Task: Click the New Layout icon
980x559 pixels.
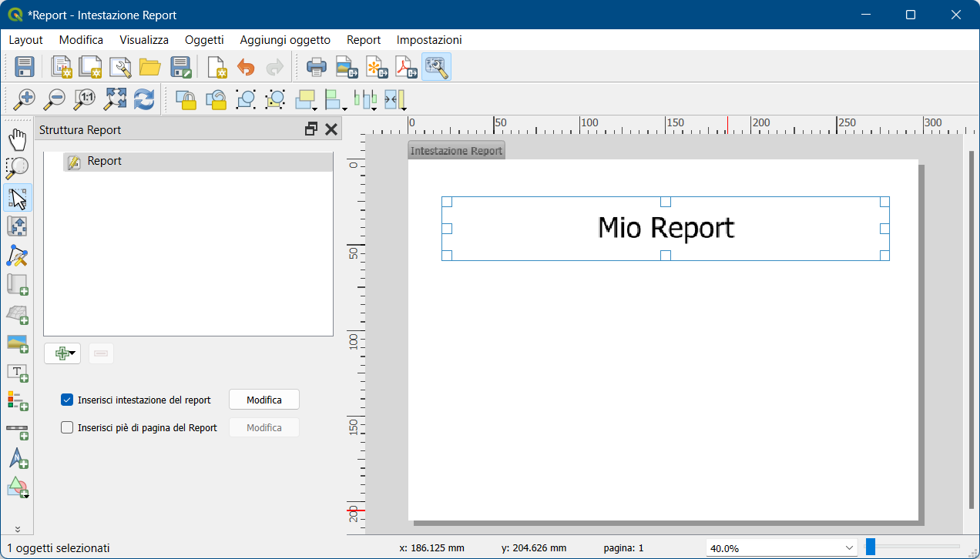Action: pyautogui.click(x=62, y=67)
